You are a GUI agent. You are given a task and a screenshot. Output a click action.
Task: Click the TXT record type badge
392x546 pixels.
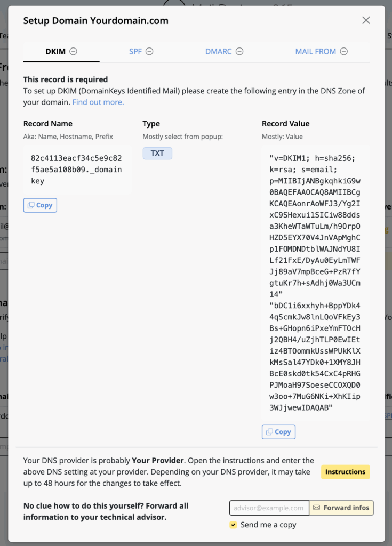coord(157,153)
